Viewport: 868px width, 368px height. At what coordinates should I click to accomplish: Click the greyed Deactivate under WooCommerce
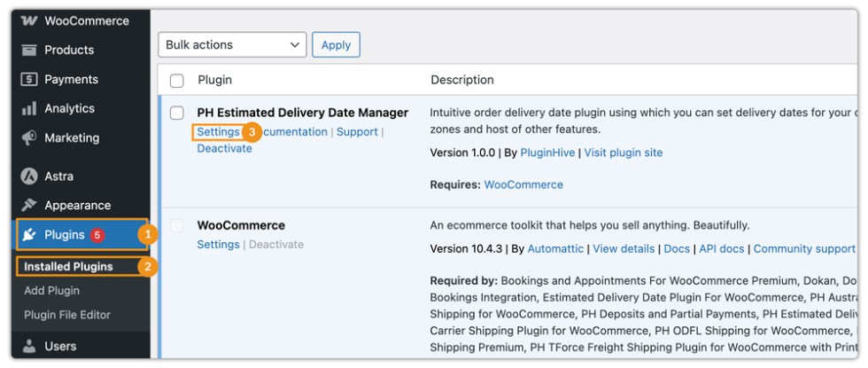[276, 245]
